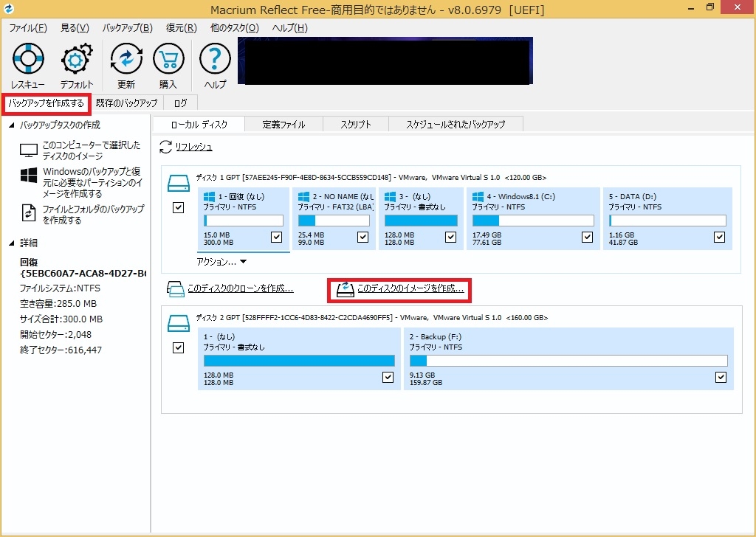756x537 pixels.
Task: Open the 見る(V) menu
Action: [75, 28]
